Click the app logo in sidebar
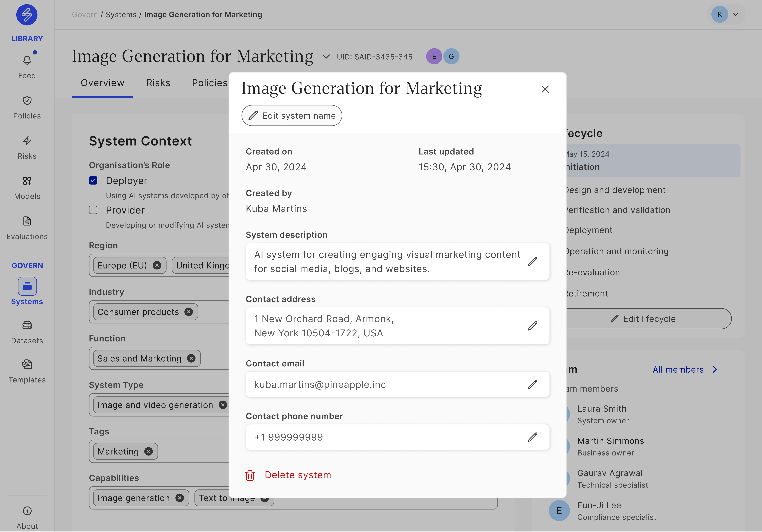 (x=27, y=15)
